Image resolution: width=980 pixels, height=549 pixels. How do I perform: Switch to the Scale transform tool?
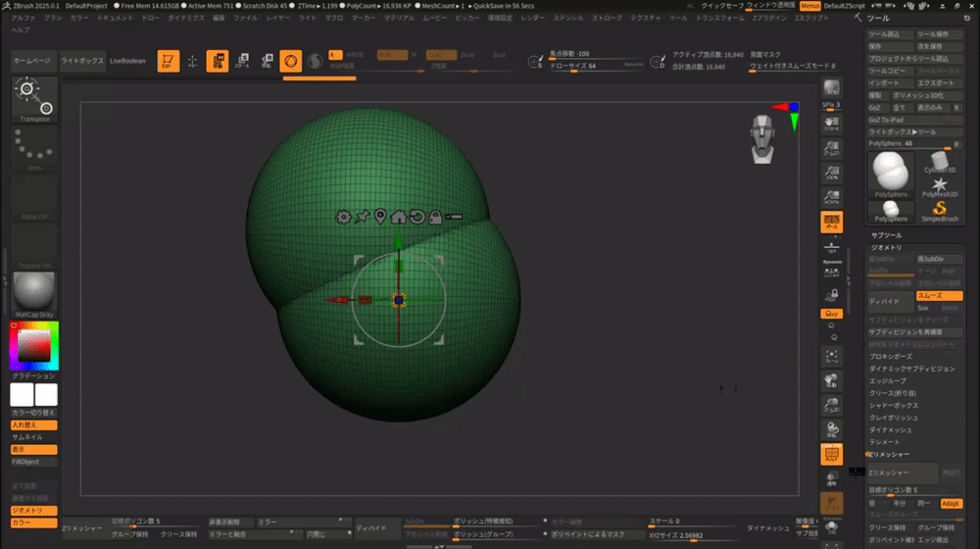(x=242, y=61)
